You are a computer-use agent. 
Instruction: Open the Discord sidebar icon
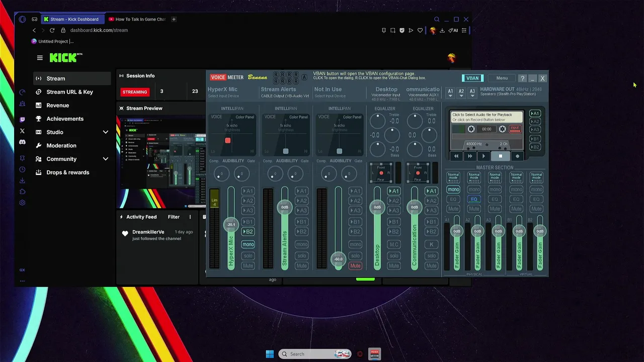point(22,142)
